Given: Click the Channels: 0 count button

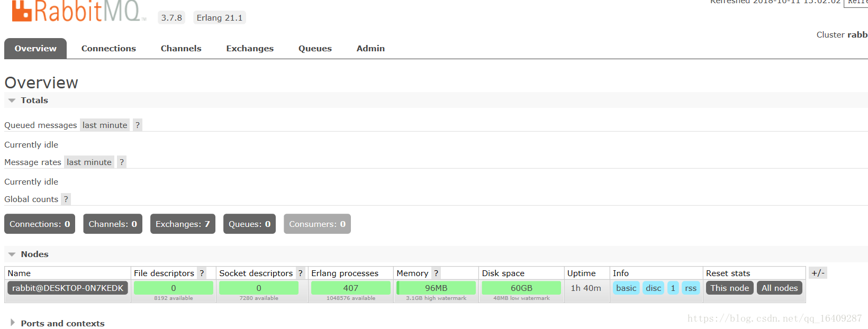Looking at the screenshot, I should [x=113, y=224].
